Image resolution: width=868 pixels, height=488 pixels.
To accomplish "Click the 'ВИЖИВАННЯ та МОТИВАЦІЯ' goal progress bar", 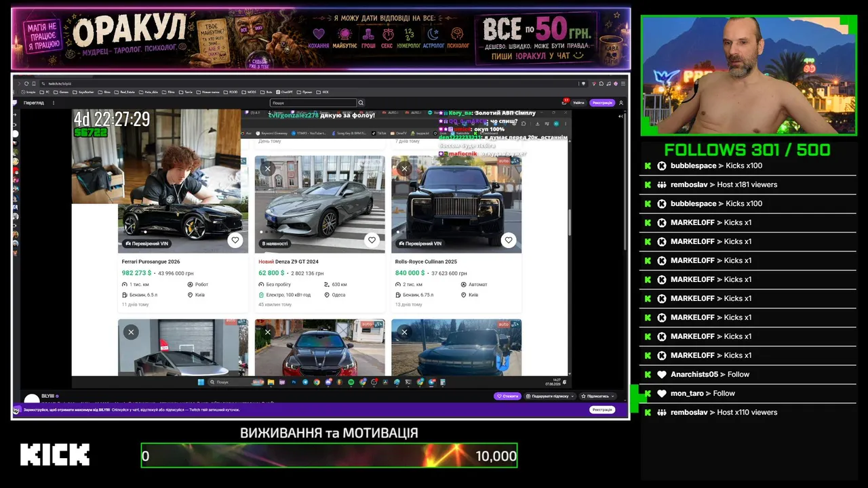I will pyautogui.click(x=330, y=455).
